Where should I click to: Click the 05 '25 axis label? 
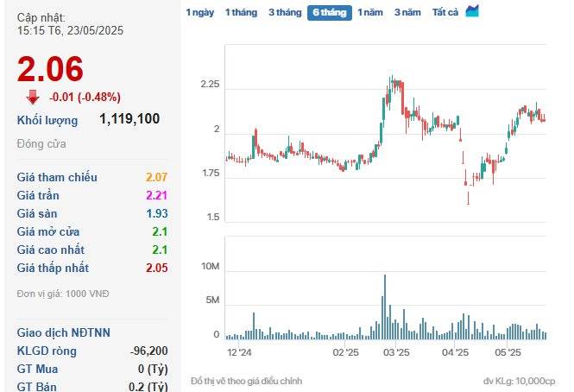point(508,352)
